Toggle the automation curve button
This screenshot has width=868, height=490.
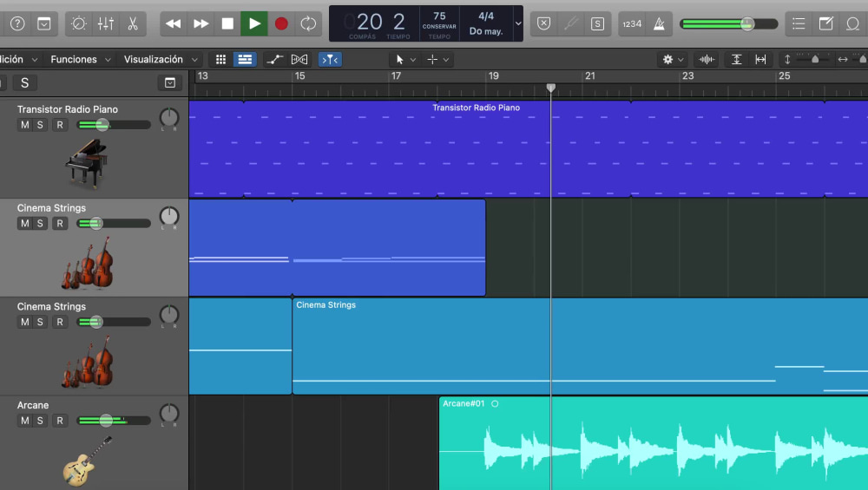pos(274,59)
